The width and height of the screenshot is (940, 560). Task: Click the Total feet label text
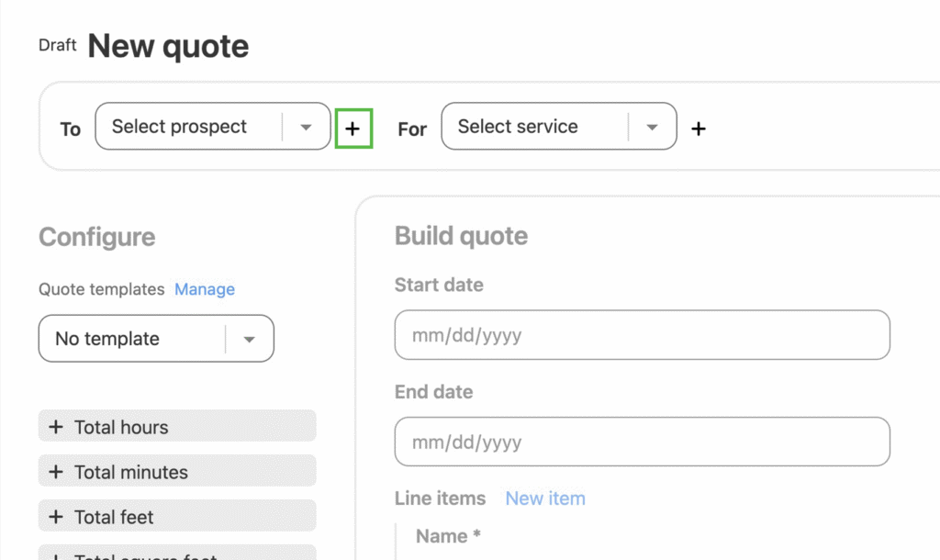[114, 517]
